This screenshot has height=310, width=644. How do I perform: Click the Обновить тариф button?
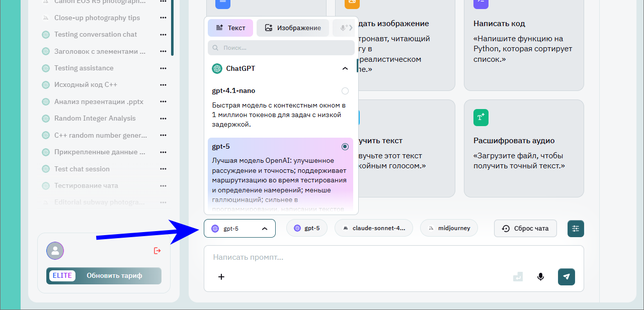[x=114, y=276]
